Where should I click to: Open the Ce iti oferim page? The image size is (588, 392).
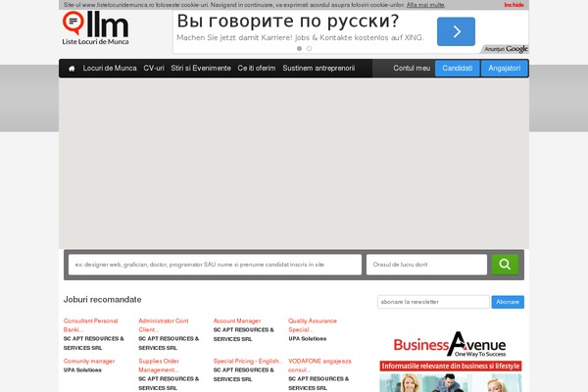tap(257, 69)
